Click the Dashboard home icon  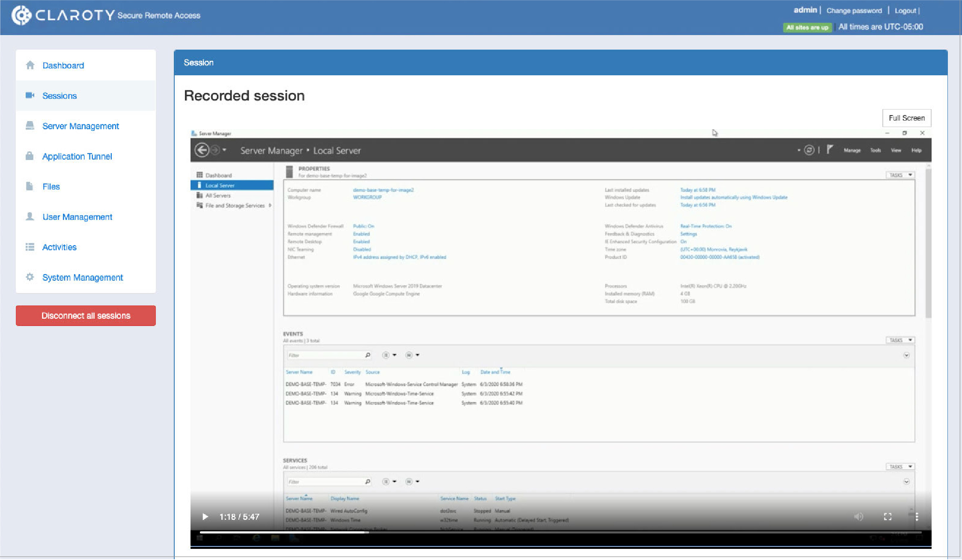coord(30,65)
